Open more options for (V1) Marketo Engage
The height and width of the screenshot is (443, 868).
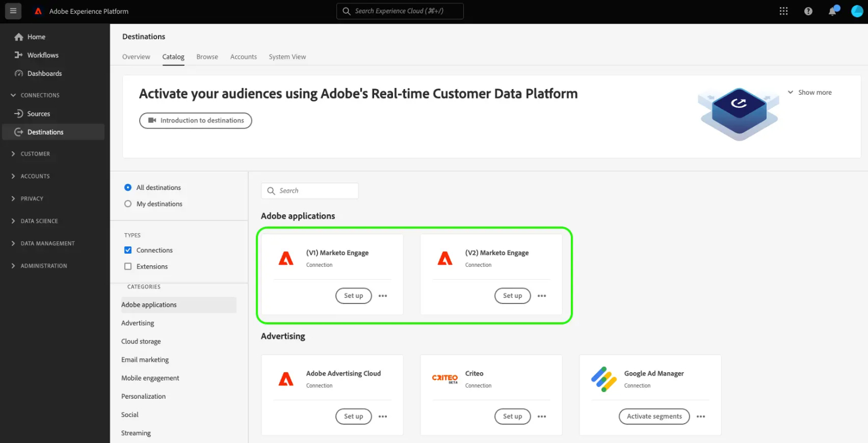pos(383,296)
